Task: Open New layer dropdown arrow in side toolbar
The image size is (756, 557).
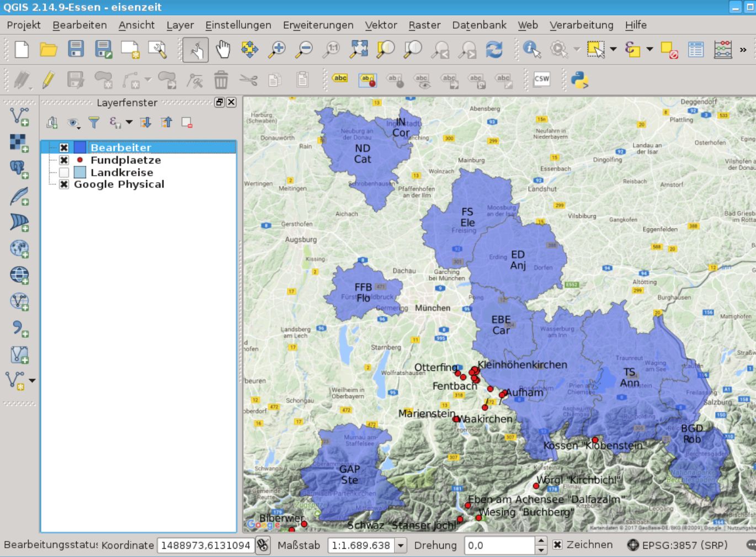Action: tap(32, 381)
